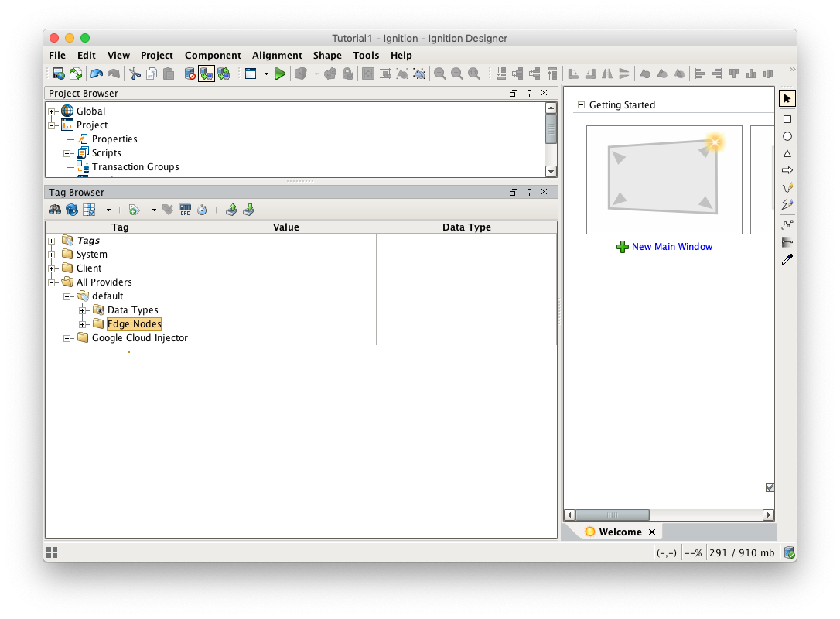Viewport: 840px width, 619px height.
Task: Open the Component menu
Action: coord(213,56)
